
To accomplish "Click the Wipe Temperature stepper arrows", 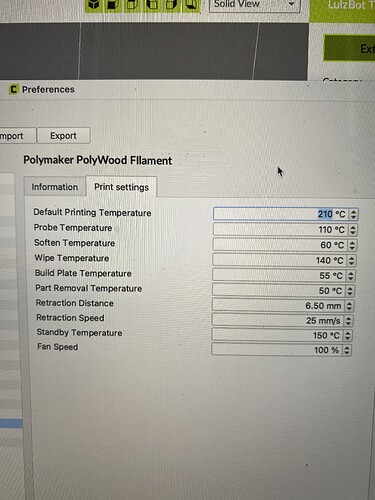I will pyautogui.click(x=351, y=260).
